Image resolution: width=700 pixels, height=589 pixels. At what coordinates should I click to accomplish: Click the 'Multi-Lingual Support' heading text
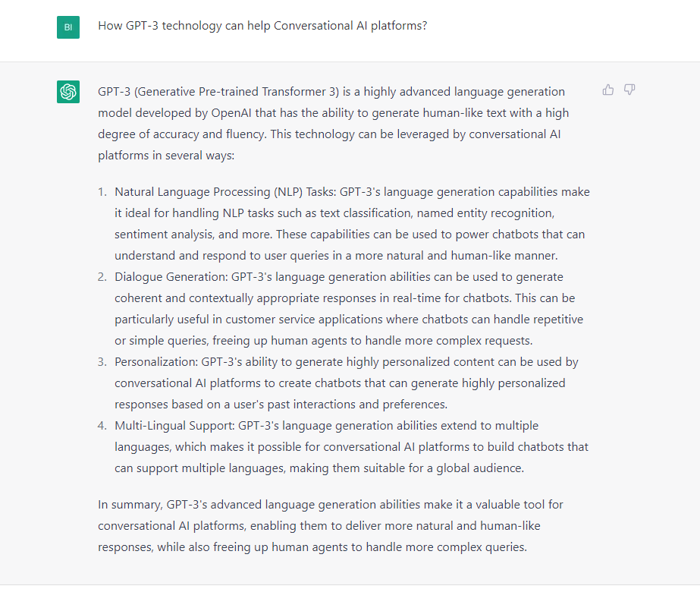point(174,426)
